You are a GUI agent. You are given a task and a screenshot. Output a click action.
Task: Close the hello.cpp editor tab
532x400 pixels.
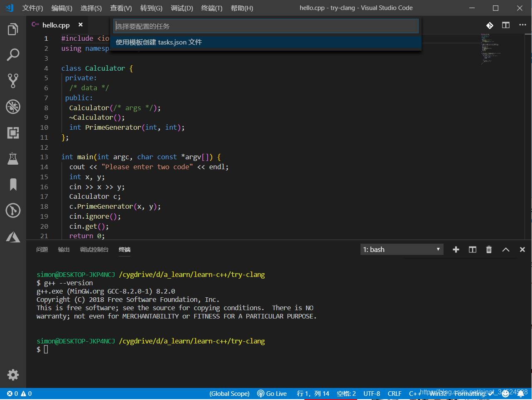tap(81, 25)
